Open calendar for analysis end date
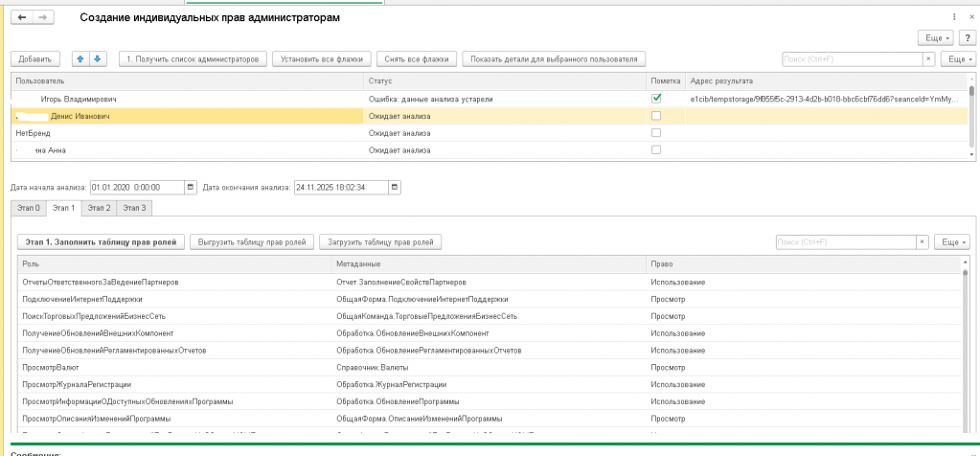980x456 pixels. pyautogui.click(x=395, y=187)
